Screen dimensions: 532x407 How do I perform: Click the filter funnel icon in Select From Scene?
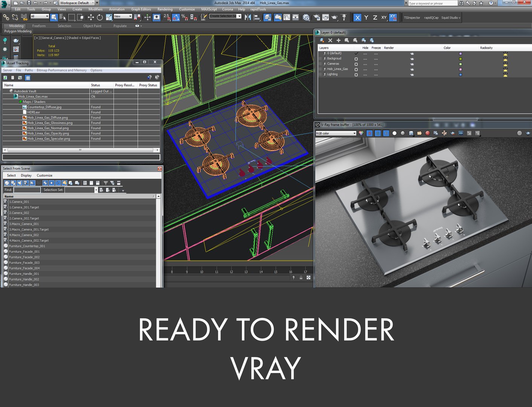pos(106,183)
